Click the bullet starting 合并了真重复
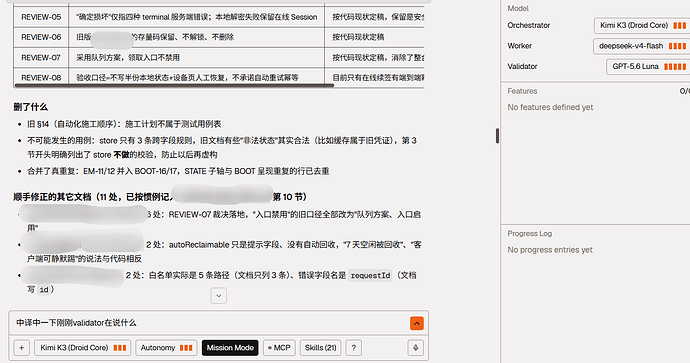Image resolution: width=690 pixels, height=363 pixels. tap(178, 171)
